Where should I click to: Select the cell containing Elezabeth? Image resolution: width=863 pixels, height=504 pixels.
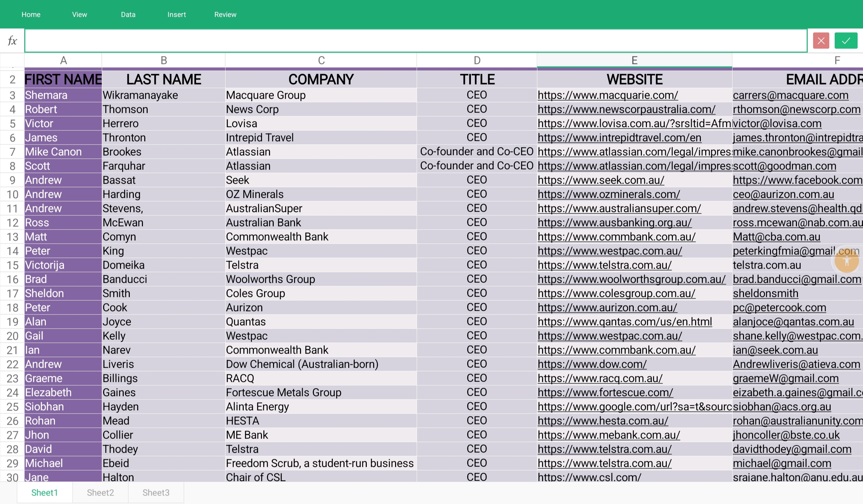(x=63, y=392)
